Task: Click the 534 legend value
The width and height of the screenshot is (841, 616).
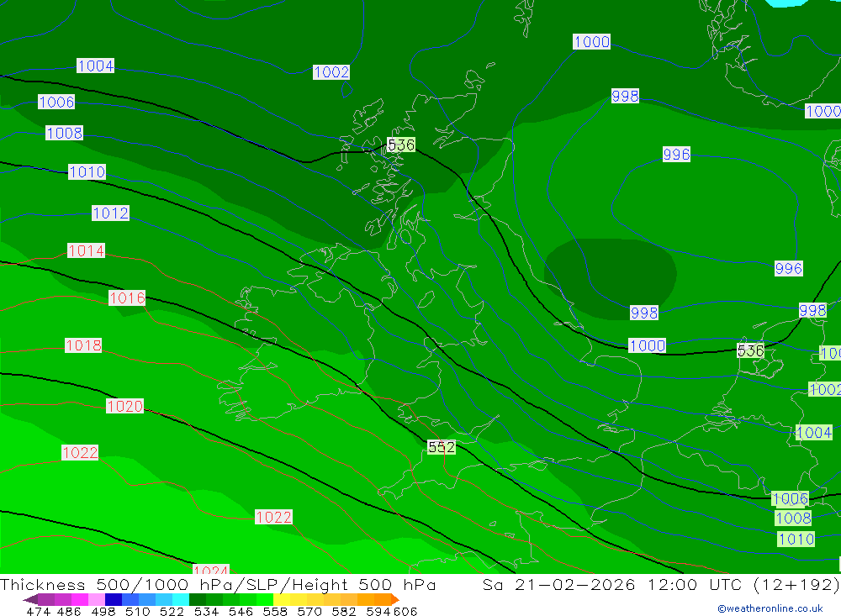Action: tap(206, 611)
